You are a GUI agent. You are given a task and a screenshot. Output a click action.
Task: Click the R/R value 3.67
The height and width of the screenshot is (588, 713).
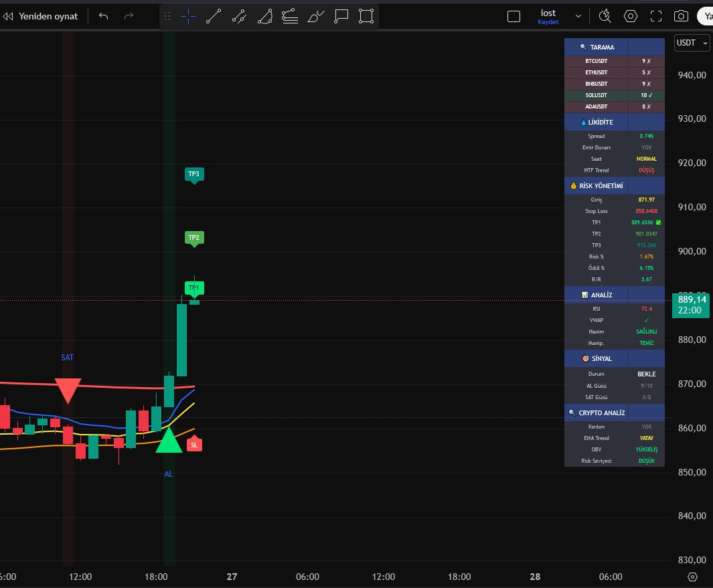(647, 279)
